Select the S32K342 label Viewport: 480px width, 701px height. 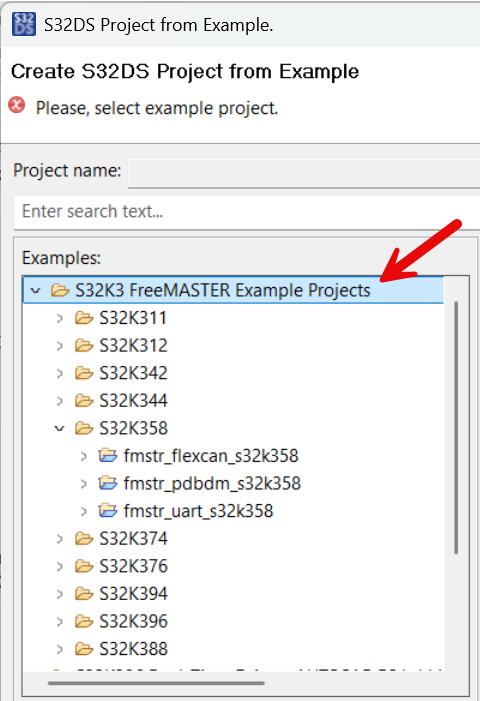click(133, 373)
